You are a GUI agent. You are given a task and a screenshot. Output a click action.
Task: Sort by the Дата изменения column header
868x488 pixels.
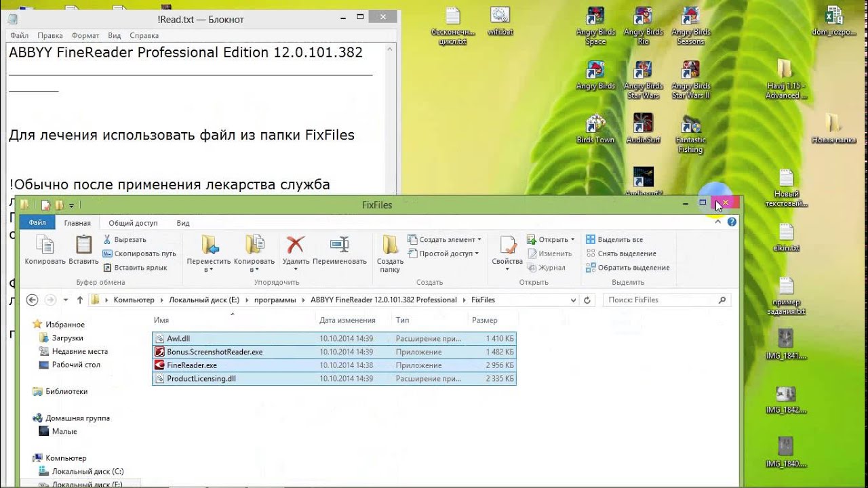point(353,320)
